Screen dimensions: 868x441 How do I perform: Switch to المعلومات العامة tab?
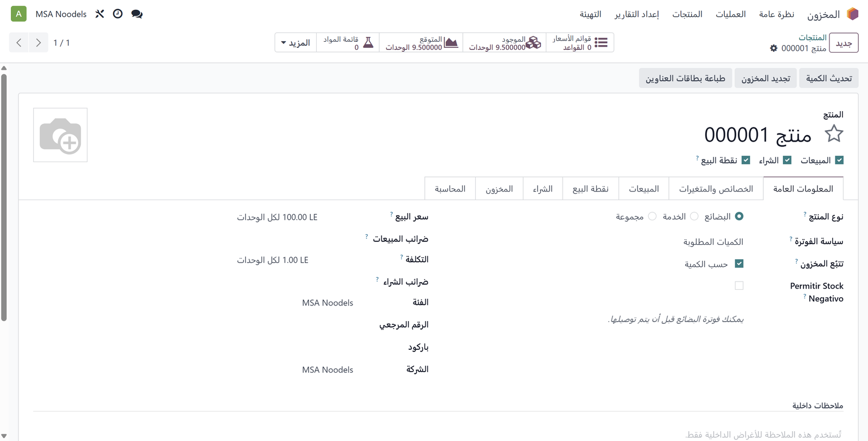(x=803, y=189)
